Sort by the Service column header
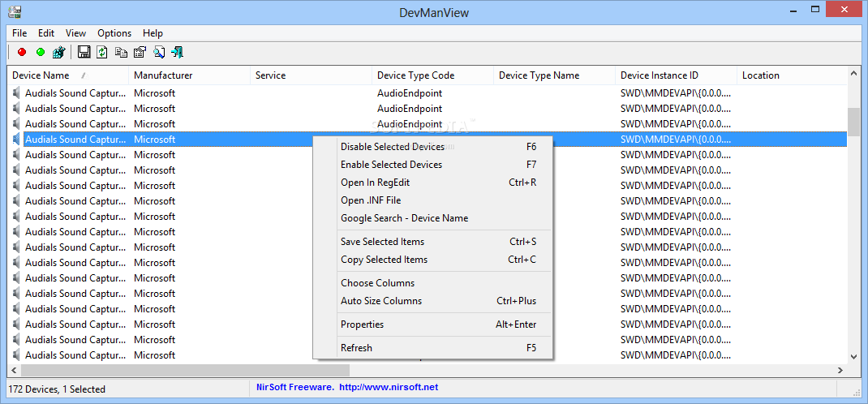868x404 pixels. (312, 75)
